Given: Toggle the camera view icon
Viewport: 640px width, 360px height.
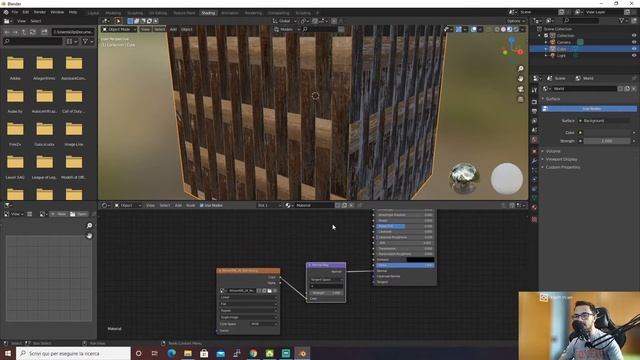Looking at the screenshot, I should click(520, 89).
